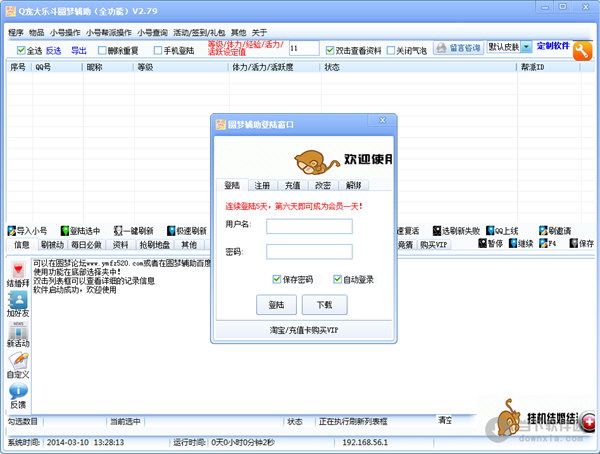Uncheck the 保存密码 checkbox

[x=277, y=279]
